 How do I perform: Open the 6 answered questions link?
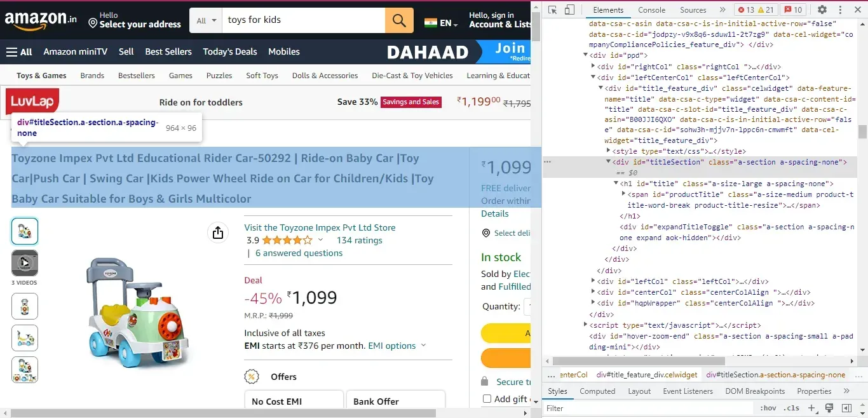click(299, 253)
